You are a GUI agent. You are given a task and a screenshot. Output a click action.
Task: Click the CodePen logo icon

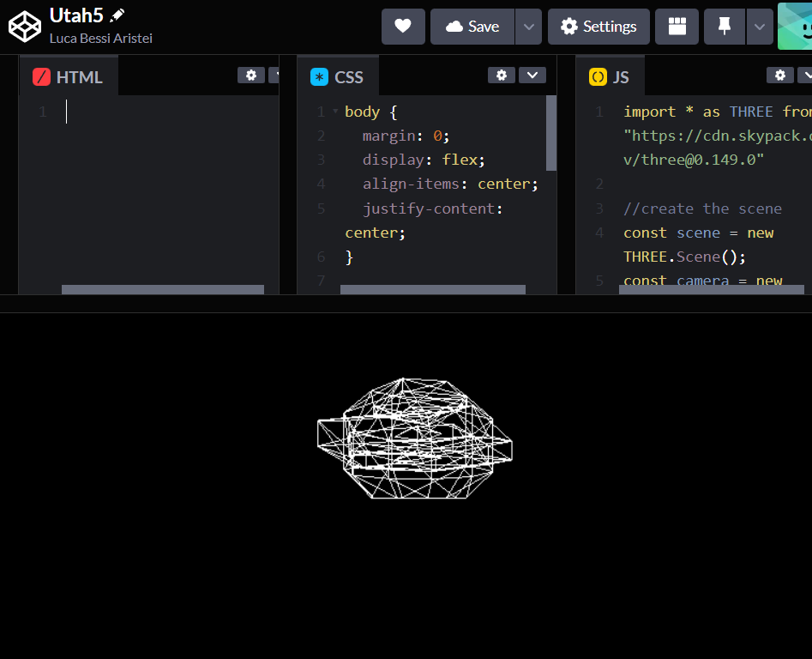[x=25, y=27]
